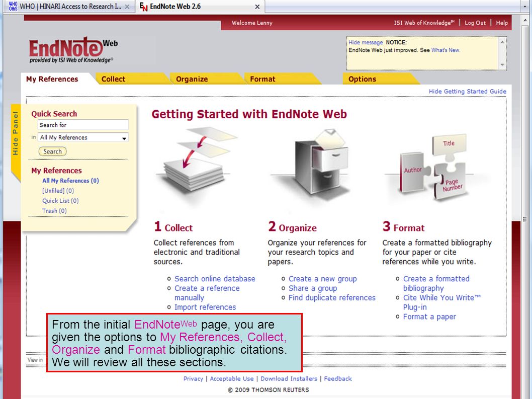This screenshot has width=532, height=399.
Task: Switch to the WHO HINARI tab
Action: tap(69, 7)
